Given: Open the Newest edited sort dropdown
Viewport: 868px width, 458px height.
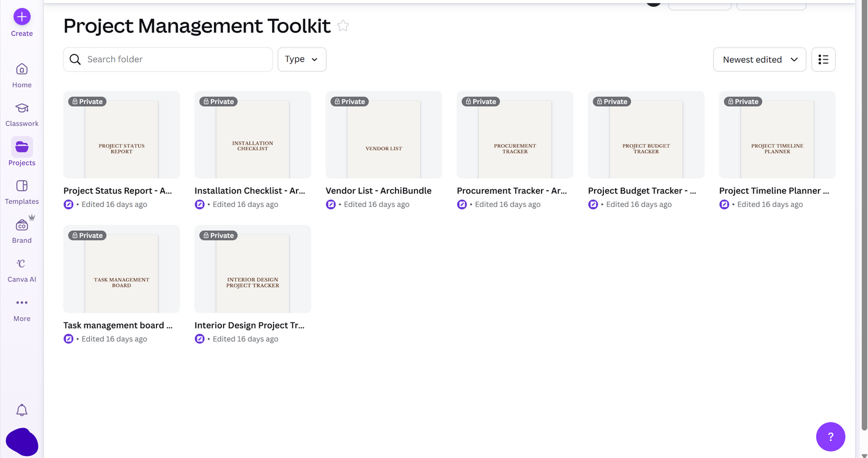Looking at the screenshot, I should click(760, 59).
